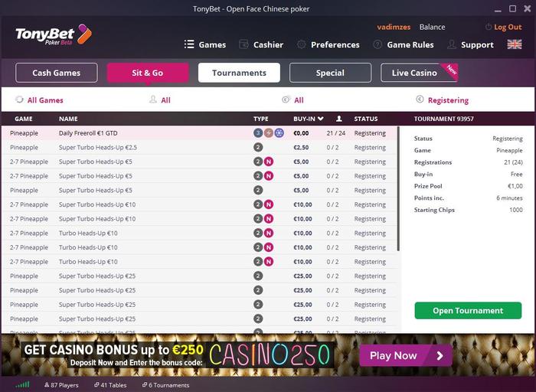Screen dimensions: 536x392
Task: Click the Support person icon
Action: tap(452, 44)
